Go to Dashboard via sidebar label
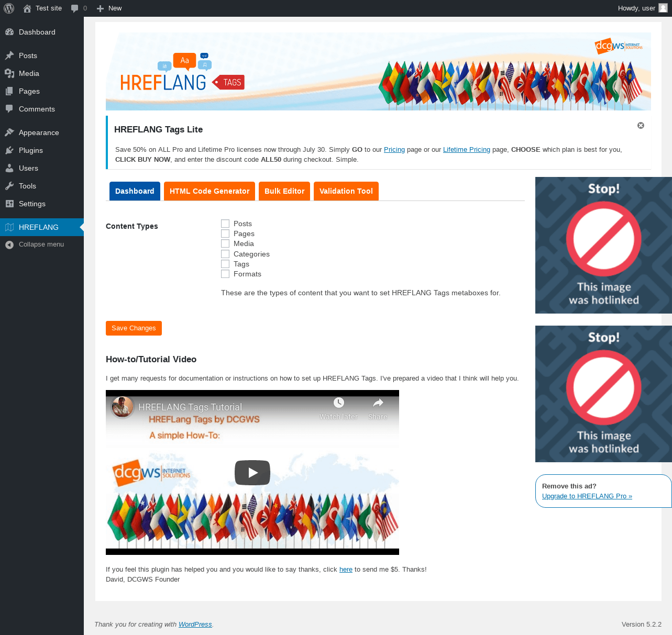This screenshot has width=672, height=635. click(x=37, y=32)
